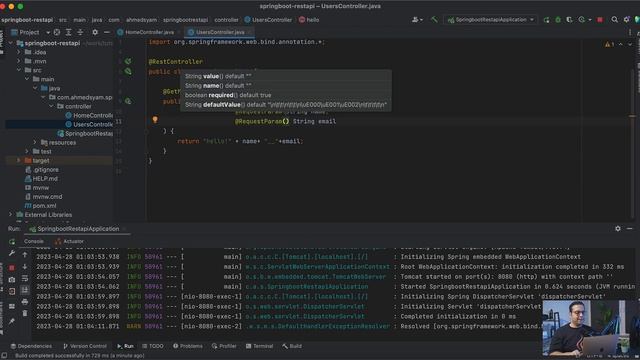The image size is (640, 360).
Task: Select the .gitignore file
Action: (x=42, y=170)
